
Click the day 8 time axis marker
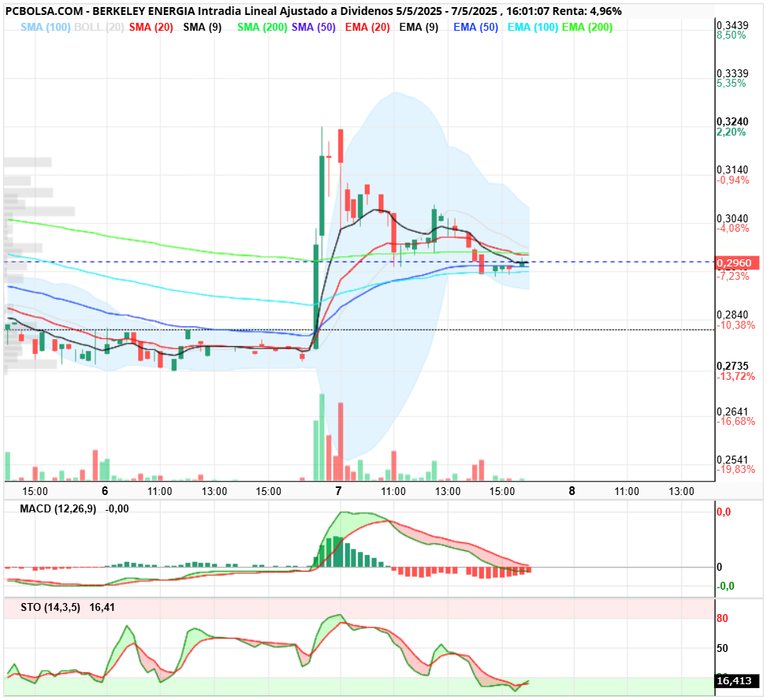point(572,491)
